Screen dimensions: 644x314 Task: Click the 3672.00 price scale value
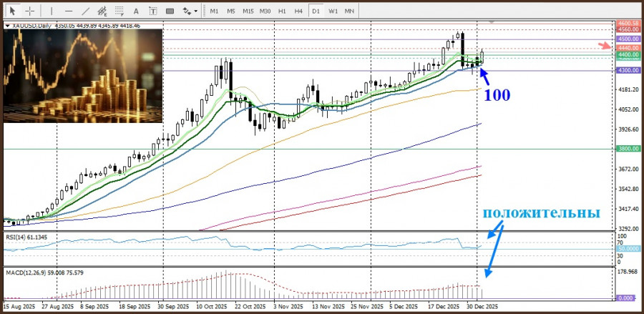pos(629,169)
